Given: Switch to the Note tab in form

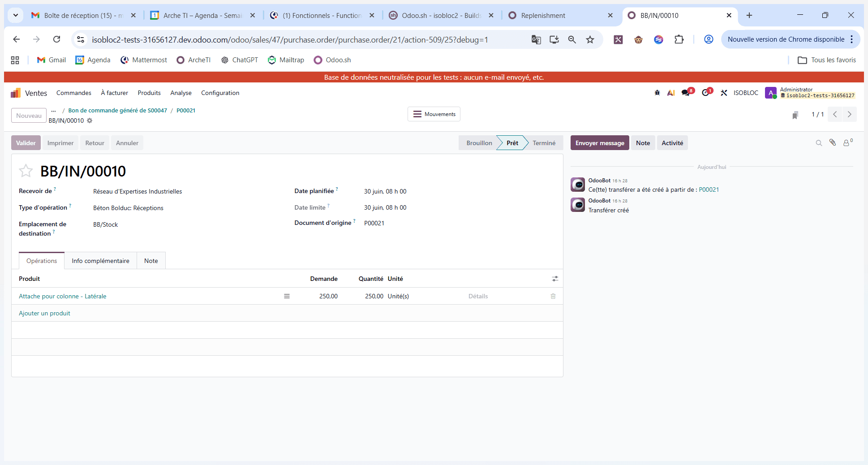Looking at the screenshot, I should coord(151,261).
